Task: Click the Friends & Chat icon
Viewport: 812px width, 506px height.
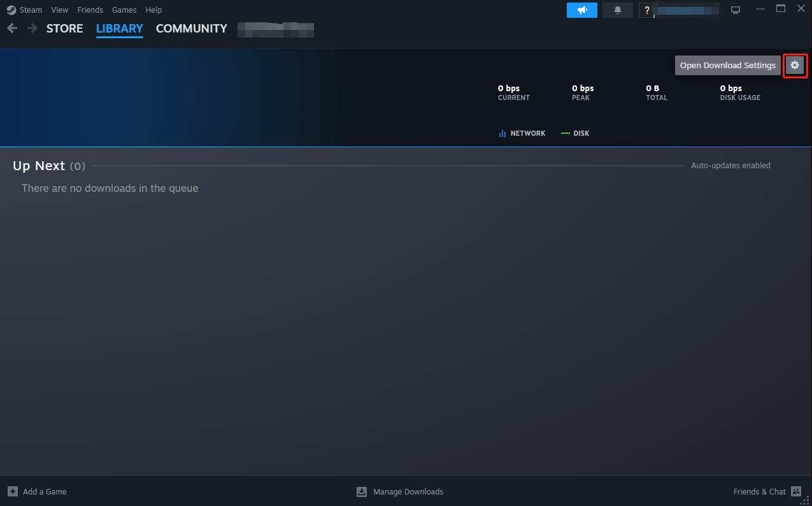Action: point(795,491)
